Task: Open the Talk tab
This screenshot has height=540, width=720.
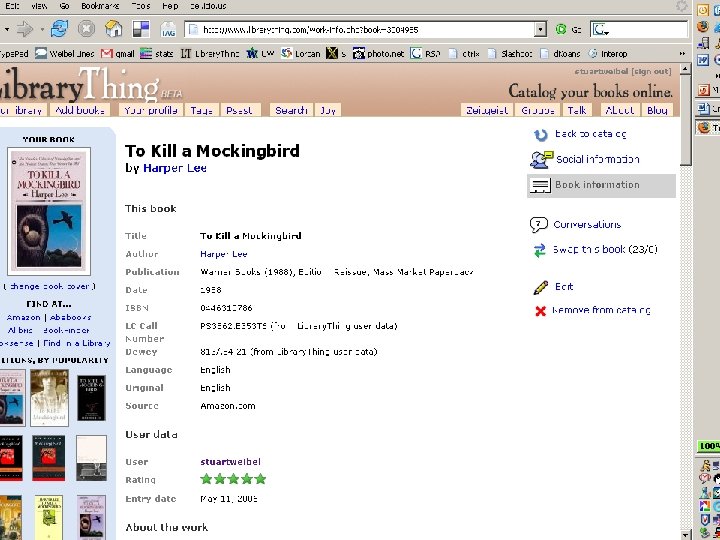Action: coord(577,110)
